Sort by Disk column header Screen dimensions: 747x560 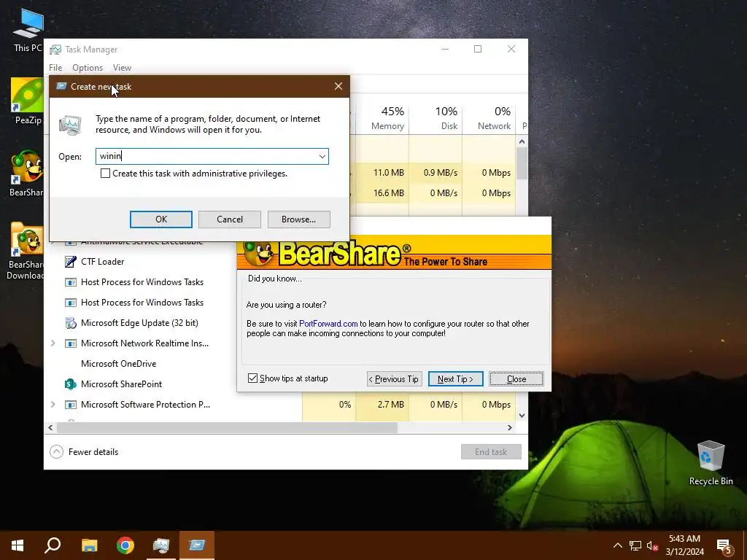pos(436,117)
